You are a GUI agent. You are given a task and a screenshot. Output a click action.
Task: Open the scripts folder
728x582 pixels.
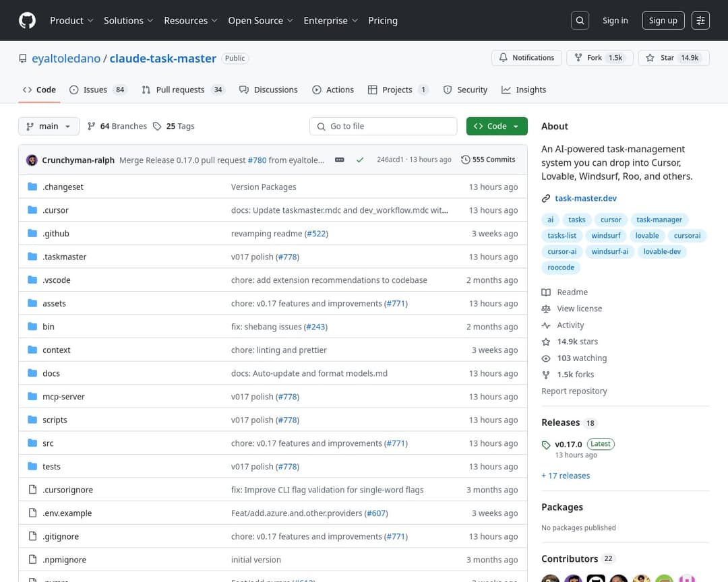(x=55, y=420)
